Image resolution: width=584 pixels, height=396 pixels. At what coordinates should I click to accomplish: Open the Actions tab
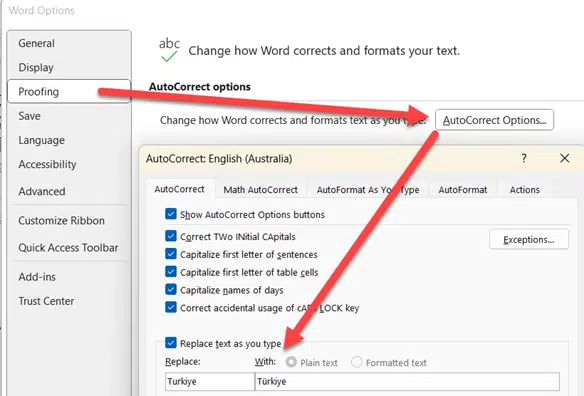(524, 190)
